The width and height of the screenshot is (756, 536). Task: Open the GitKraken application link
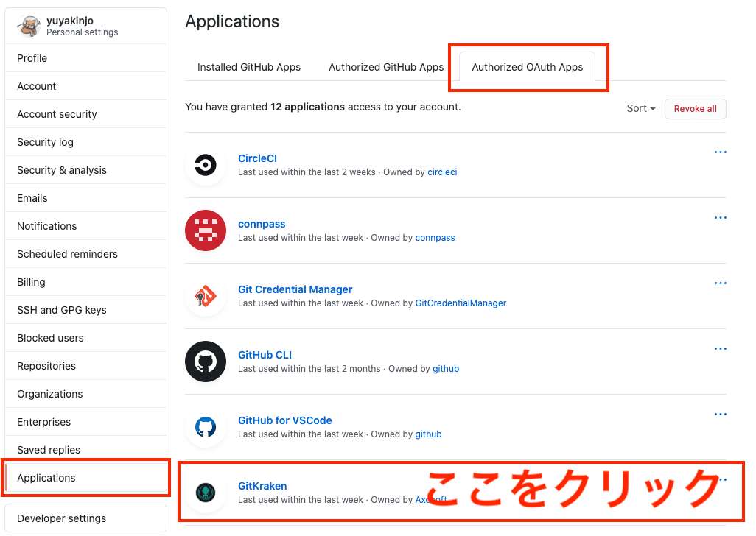pos(262,486)
